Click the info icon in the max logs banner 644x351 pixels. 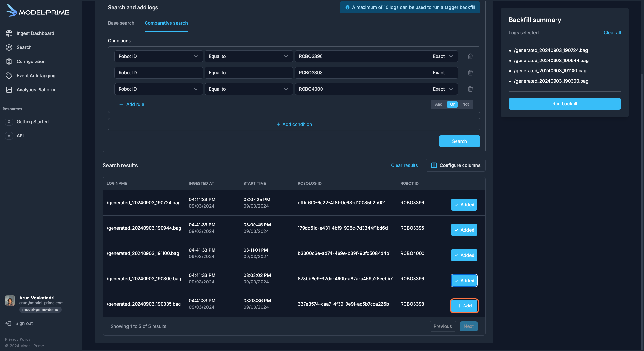(347, 7)
